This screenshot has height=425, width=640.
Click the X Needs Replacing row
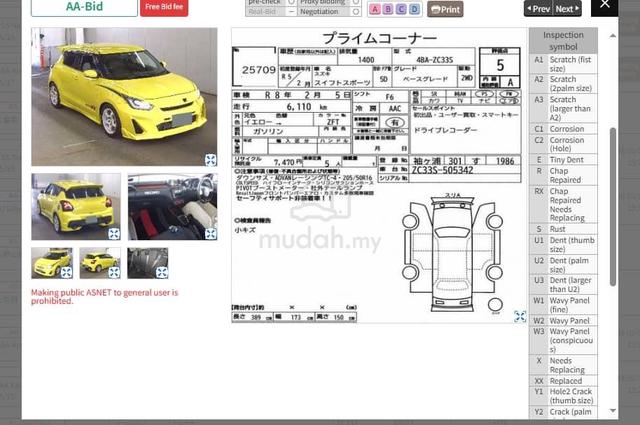coord(563,365)
